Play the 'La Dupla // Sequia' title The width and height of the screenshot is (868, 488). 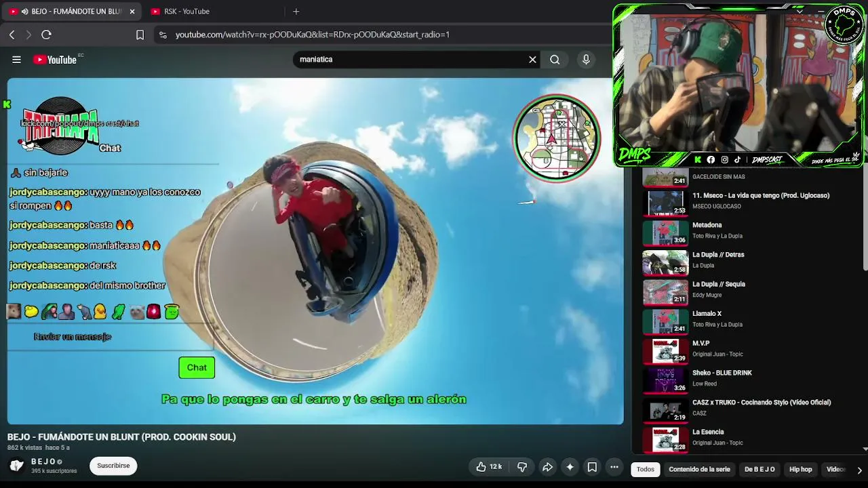719,285
